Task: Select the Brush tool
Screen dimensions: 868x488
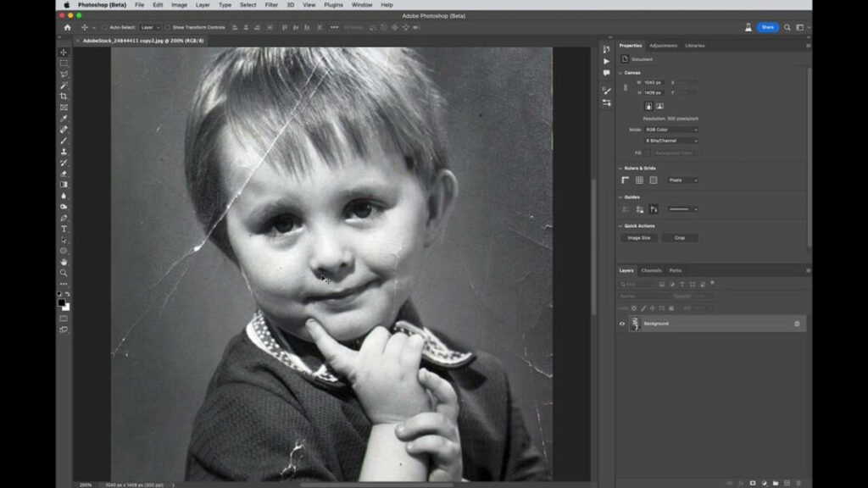Action: tap(64, 141)
